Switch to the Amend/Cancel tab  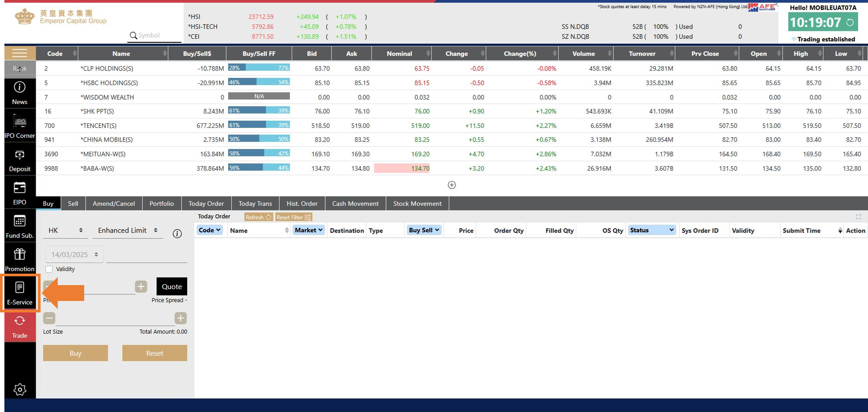click(114, 204)
